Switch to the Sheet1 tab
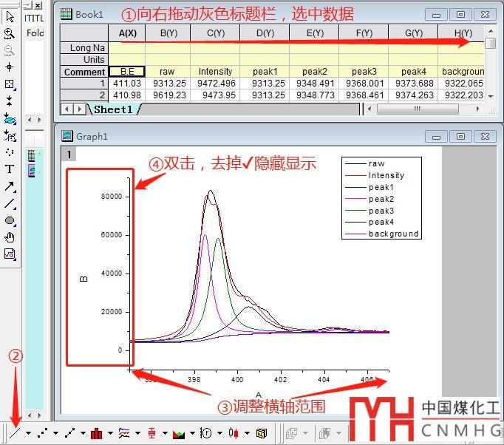 pos(112,109)
